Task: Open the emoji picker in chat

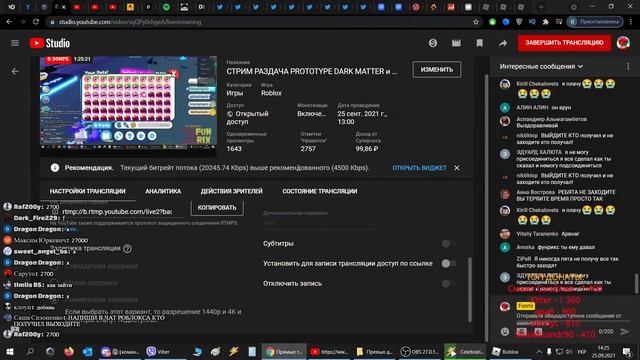Action: coord(505,331)
